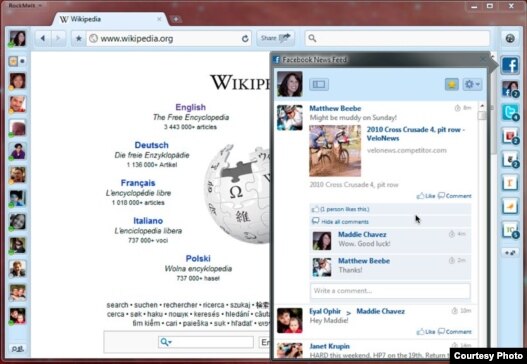Open the user profile picture at top left
The width and height of the screenshot is (527, 364).
pyautogui.click(x=17, y=39)
